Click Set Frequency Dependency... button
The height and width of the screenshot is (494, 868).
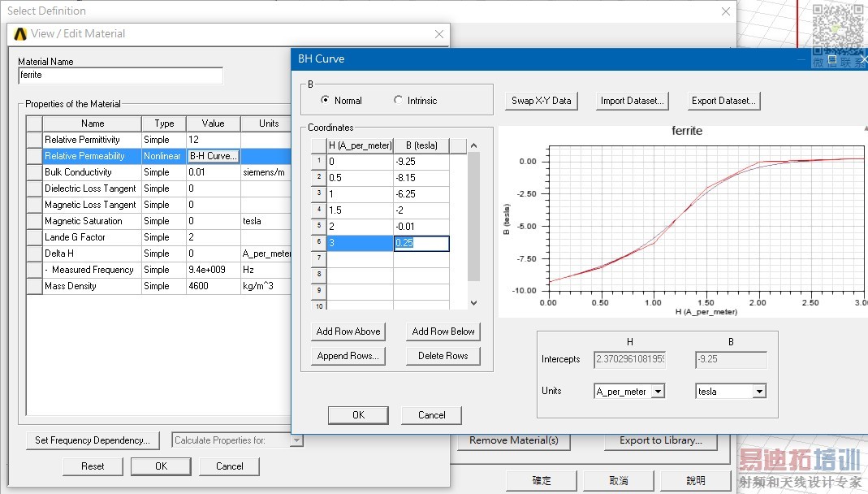93,440
